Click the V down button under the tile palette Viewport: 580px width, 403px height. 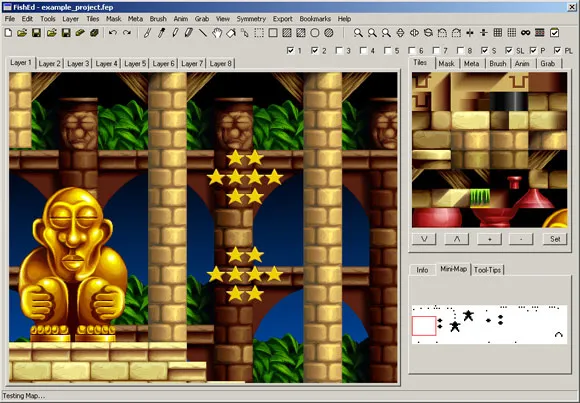coord(424,239)
